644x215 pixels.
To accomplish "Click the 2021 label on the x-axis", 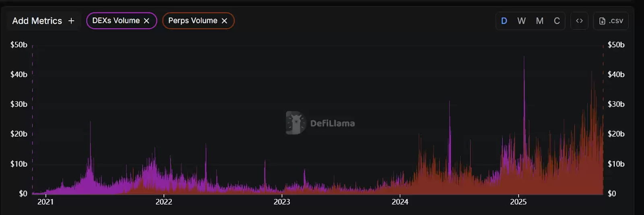I will click(x=45, y=202).
